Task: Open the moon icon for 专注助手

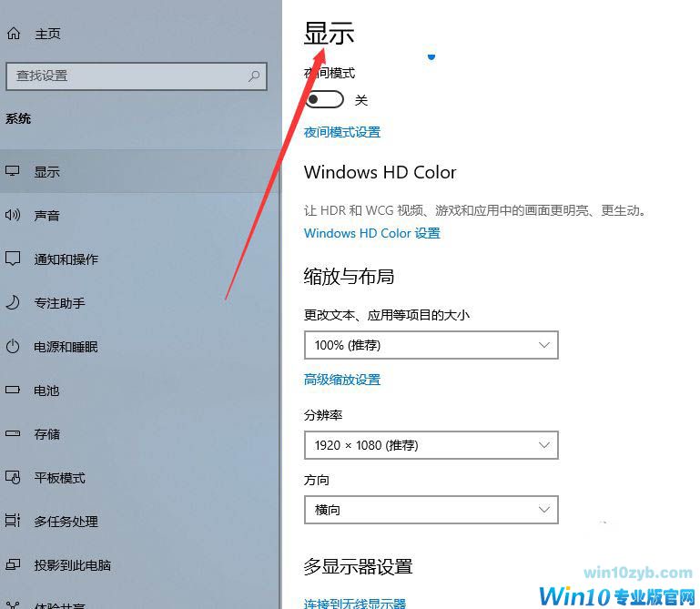Action: 13,303
